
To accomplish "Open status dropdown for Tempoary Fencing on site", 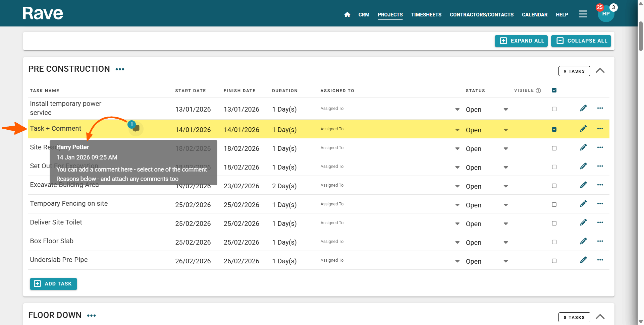I will click(505, 205).
